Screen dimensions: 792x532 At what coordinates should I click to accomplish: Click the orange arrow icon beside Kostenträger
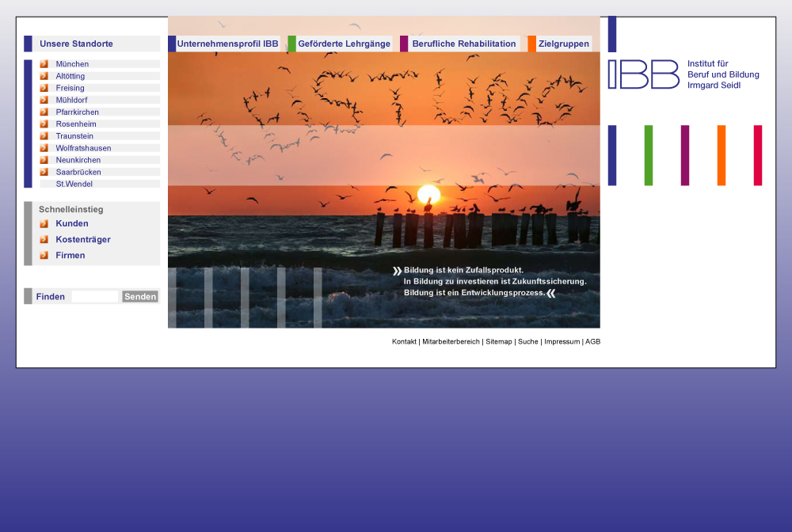pos(44,239)
